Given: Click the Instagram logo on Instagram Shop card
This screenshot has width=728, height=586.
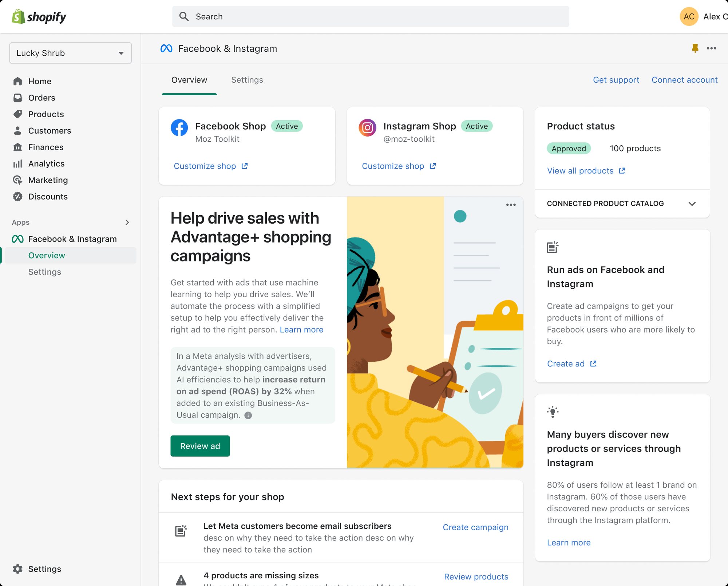Looking at the screenshot, I should pos(367,128).
